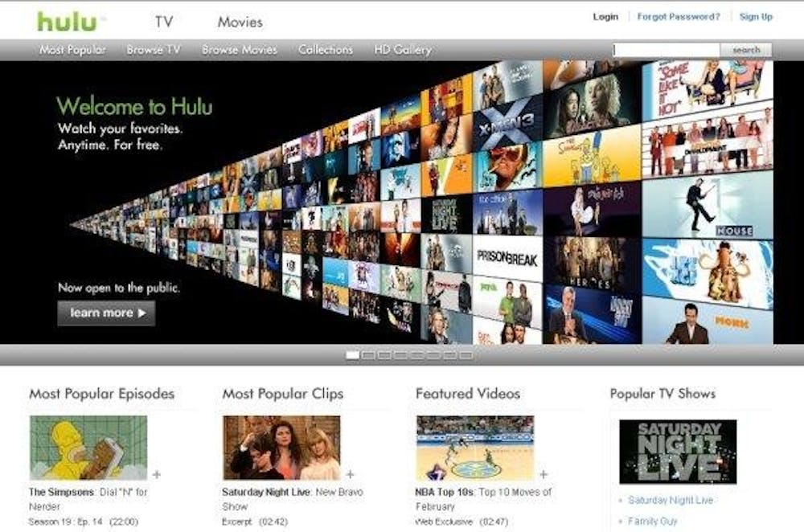This screenshot has height=532, width=804.
Task: Open Saturday Night Live in Popular TV Shows list
Action: [x=671, y=500]
